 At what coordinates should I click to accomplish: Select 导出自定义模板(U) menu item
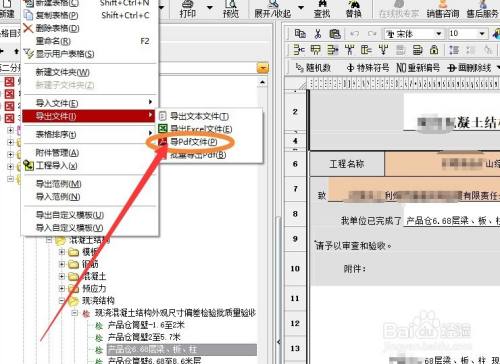[x=89, y=215]
